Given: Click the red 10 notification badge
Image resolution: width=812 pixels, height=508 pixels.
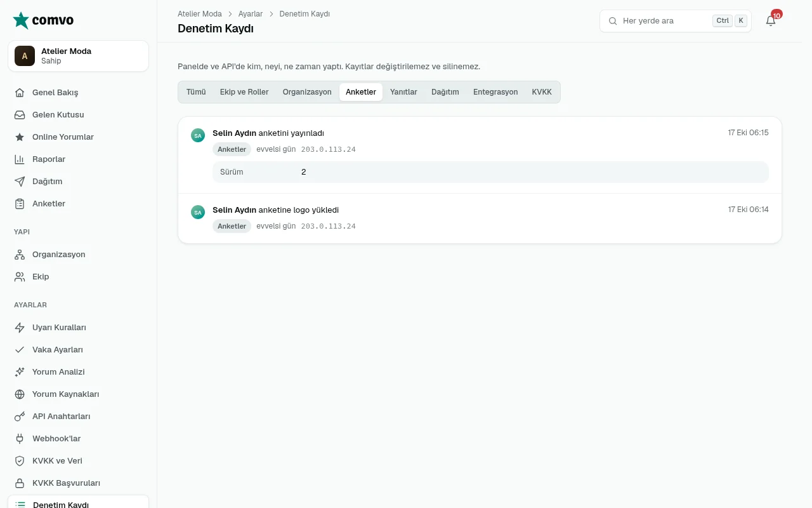Looking at the screenshot, I should pyautogui.click(x=776, y=15).
